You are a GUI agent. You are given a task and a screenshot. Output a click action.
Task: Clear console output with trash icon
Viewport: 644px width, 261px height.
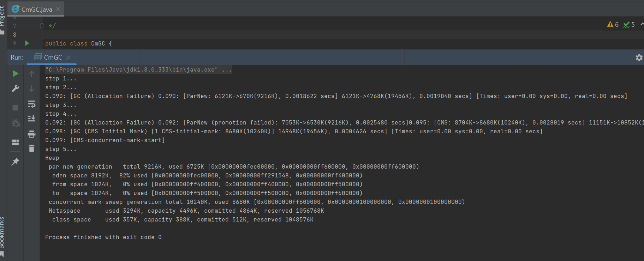(31, 148)
